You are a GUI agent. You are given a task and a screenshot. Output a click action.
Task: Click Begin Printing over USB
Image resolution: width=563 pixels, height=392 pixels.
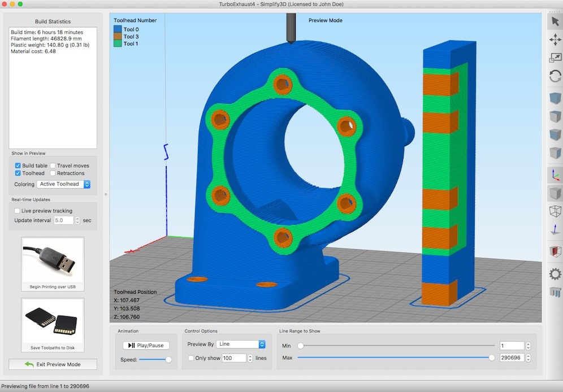pyautogui.click(x=53, y=263)
